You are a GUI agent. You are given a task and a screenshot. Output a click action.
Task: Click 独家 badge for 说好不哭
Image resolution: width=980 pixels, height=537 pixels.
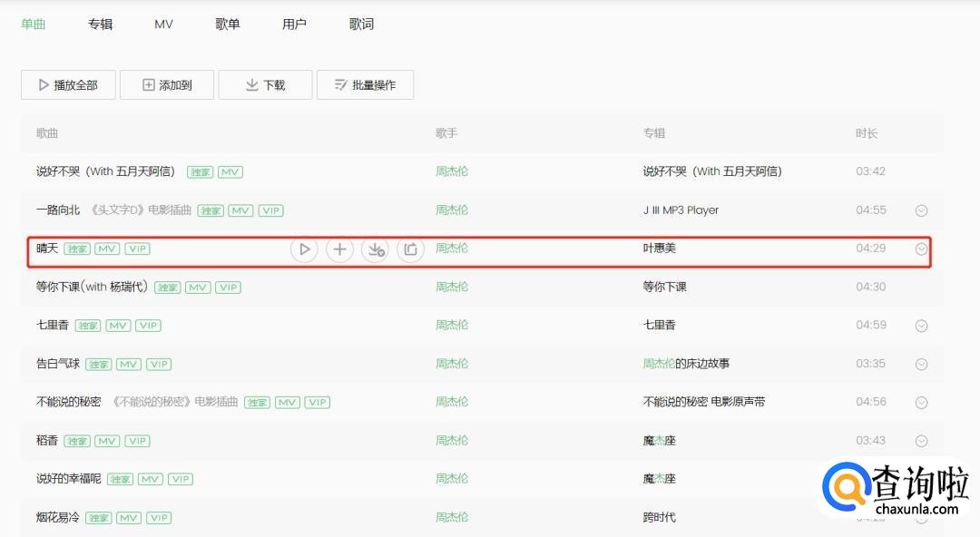point(200,172)
